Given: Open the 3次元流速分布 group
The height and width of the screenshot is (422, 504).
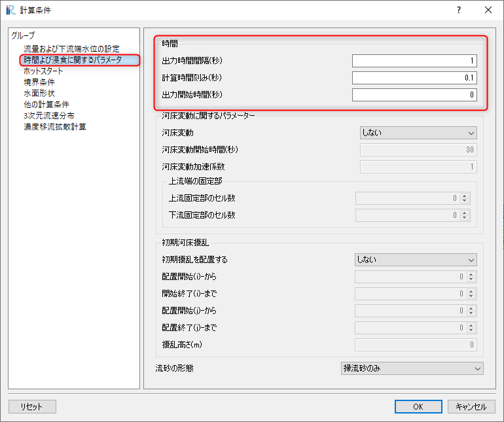Looking at the screenshot, I should point(48,116).
